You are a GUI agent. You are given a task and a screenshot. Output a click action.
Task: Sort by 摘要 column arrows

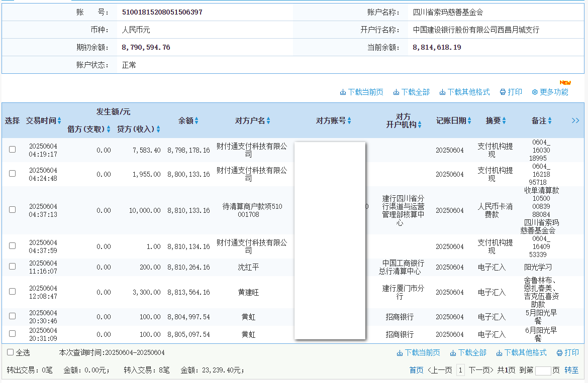click(x=504, y=120)
